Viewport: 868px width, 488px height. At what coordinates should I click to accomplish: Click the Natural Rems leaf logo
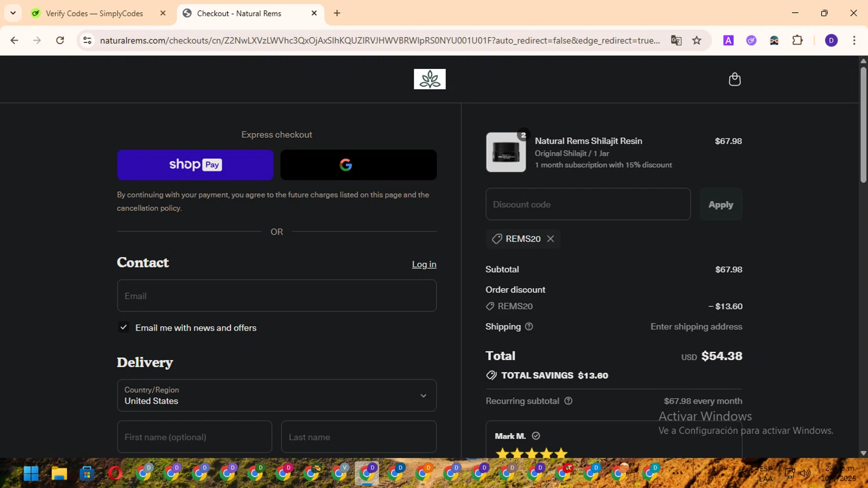click(429, 79)
